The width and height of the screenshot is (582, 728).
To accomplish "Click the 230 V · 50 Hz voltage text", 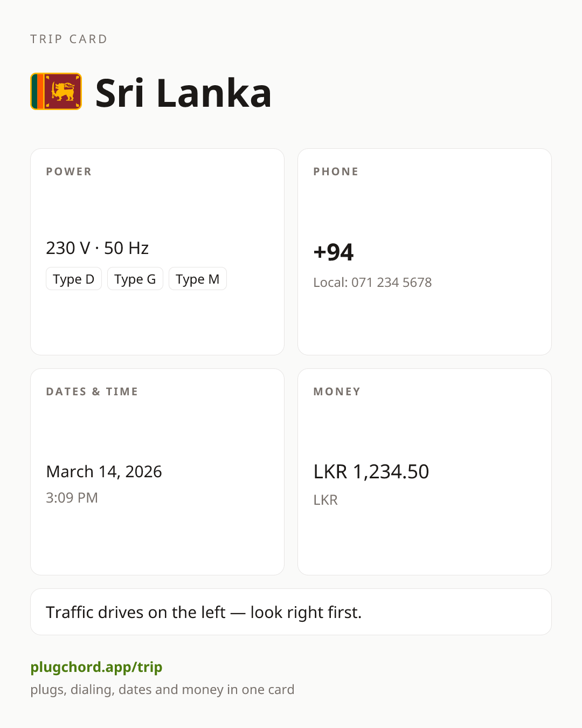I will click(x=98, y=248).
